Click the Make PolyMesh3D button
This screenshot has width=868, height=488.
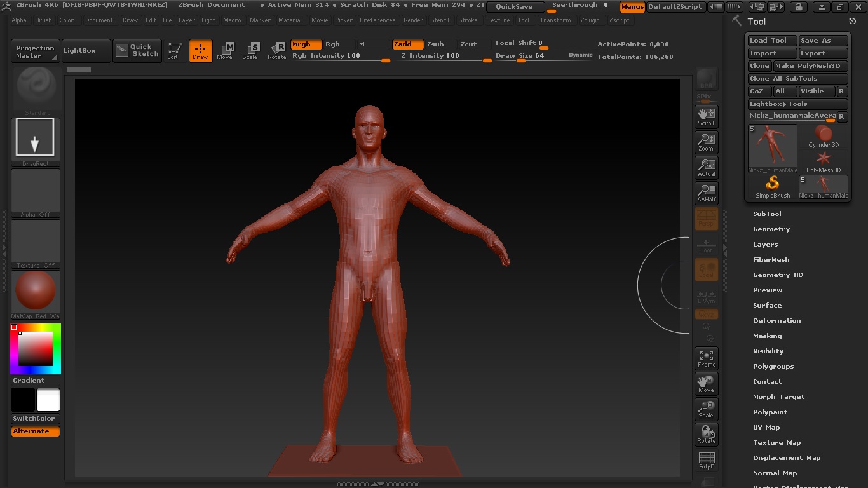(x=811, y=66)
